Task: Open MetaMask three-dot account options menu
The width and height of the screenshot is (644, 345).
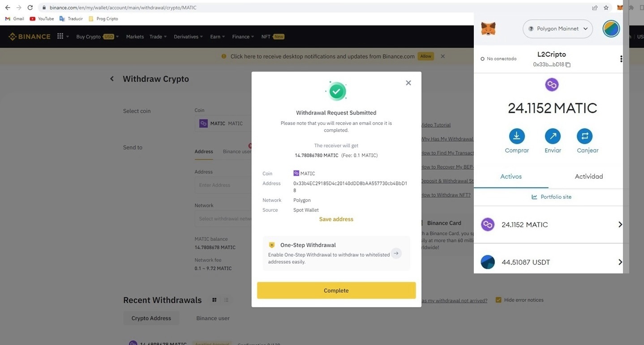Action: [x=621, y=59]
